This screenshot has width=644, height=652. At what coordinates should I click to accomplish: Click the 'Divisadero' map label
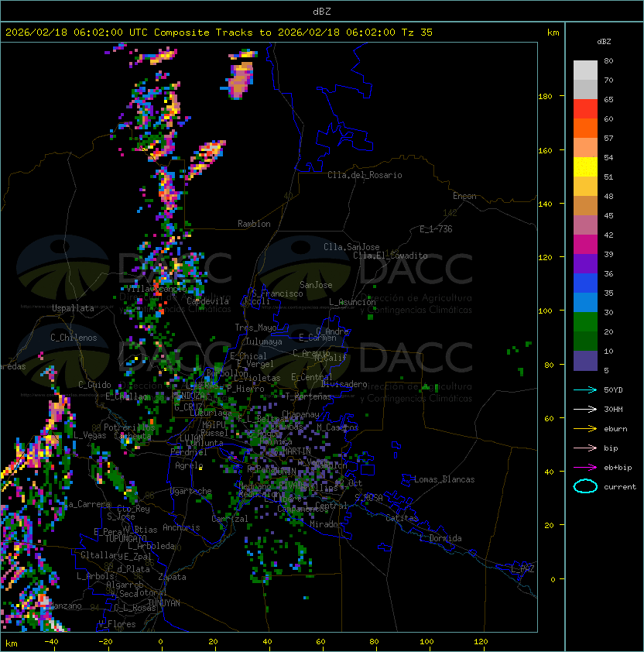[x=344, y=384]
